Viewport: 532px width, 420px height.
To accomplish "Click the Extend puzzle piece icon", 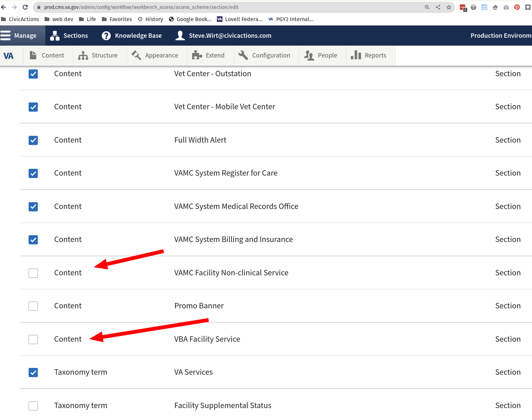I will pyautogui.click(x=197, y=55).
